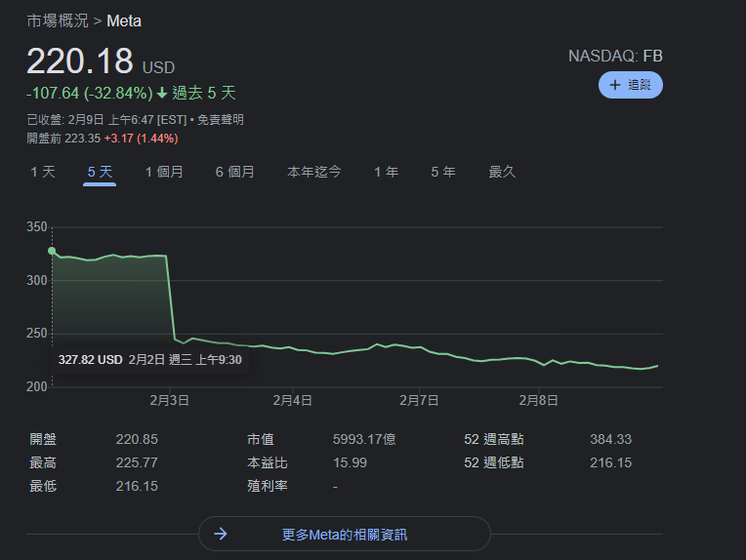Click arrow icon beside 更多Meta的相關資訊
The width and height of the screenshot is (746, 560).
pos(221,535)
